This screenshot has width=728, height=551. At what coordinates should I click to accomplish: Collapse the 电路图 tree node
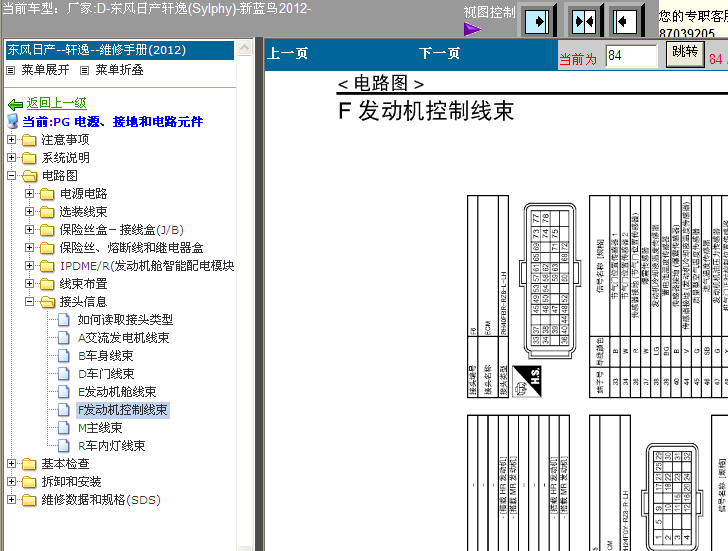pos(12,175)
